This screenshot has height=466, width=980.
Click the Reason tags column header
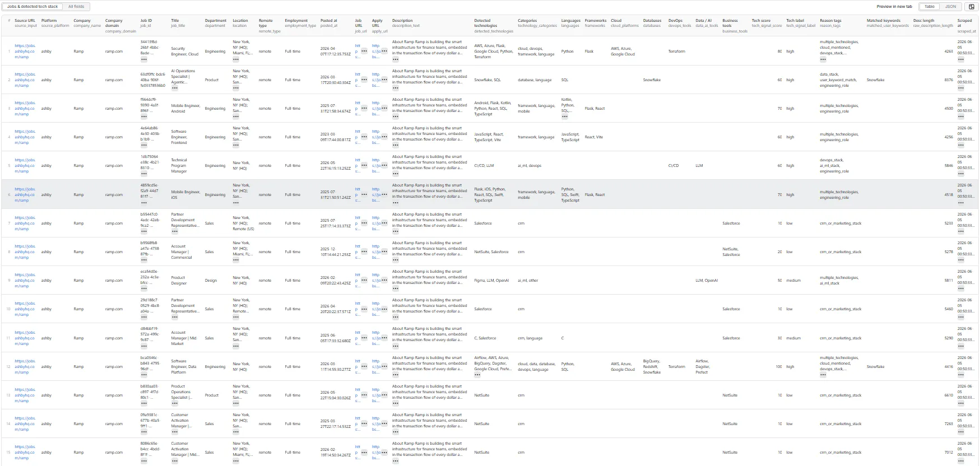[830, 23]
